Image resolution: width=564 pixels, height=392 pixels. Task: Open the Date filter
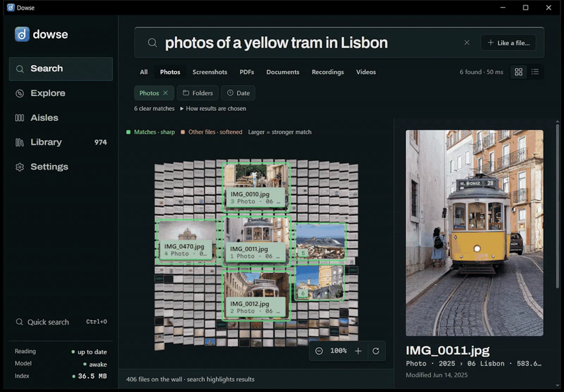click(x=238, y=93)
